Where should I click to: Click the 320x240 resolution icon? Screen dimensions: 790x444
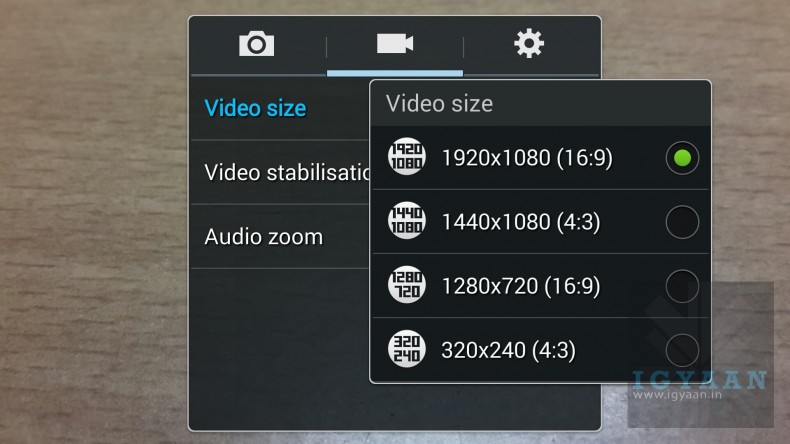tap(407, 349)
